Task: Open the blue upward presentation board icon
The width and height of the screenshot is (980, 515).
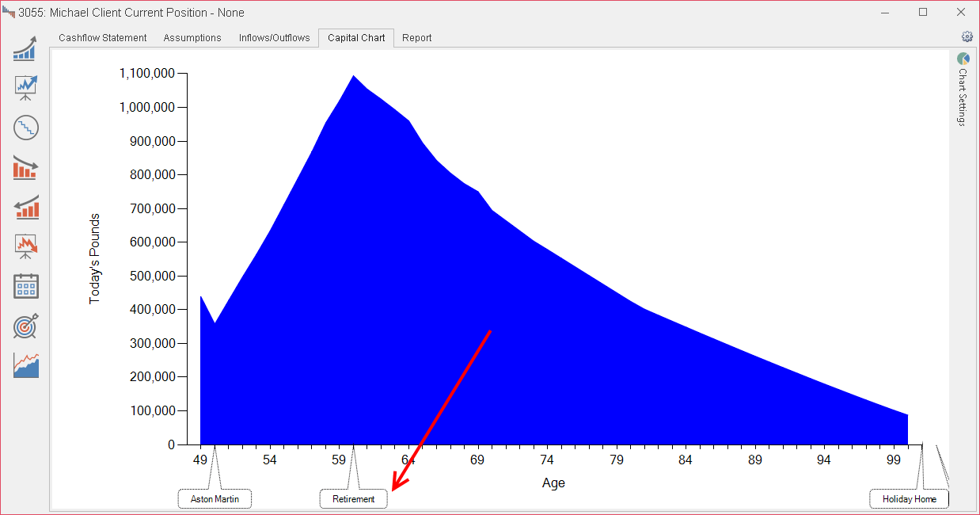Action: point(25,87)
